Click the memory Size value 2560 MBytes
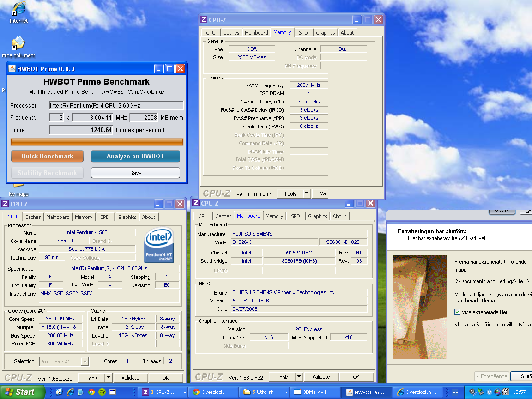The width and height of the screenshot is (532, 399). tap(251, 57)
